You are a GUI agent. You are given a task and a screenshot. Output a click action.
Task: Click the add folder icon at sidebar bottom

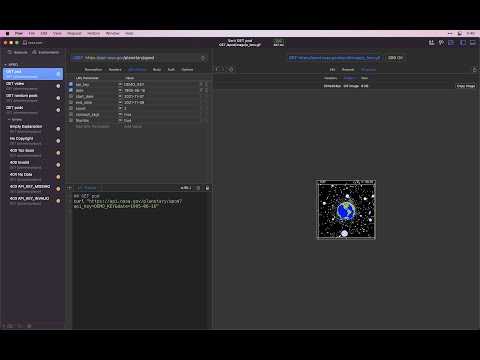[10, 326]
